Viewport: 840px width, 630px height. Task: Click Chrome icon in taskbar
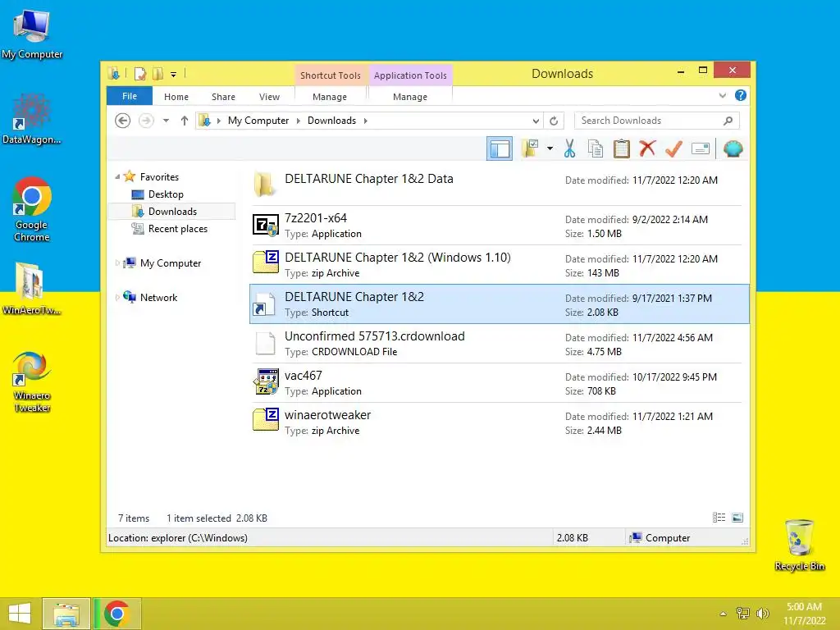coord(116,614)
